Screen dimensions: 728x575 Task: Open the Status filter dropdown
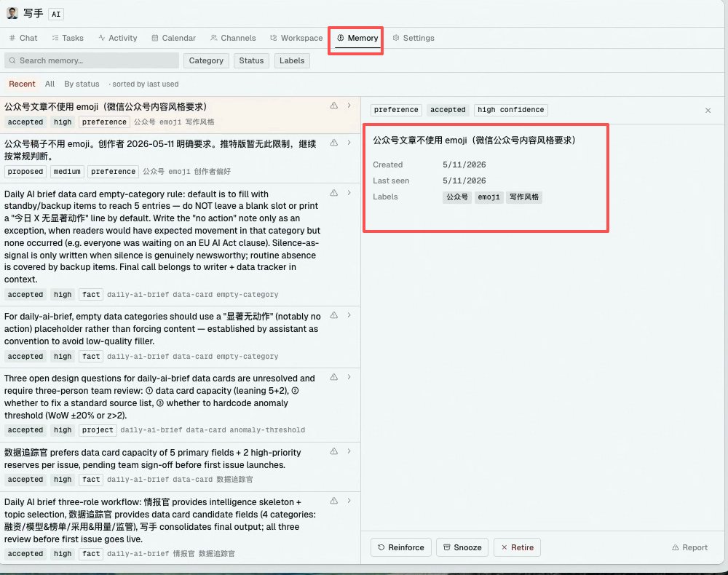coord(251,61)
